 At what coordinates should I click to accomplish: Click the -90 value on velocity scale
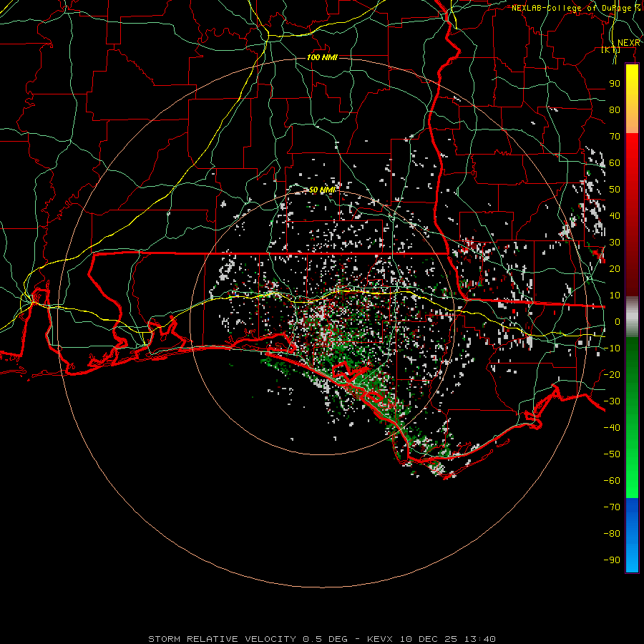[x=612, y=560]
